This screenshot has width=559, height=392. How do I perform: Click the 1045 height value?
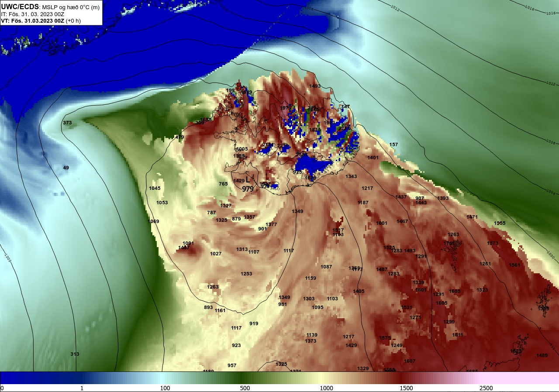[x=155, y=188]
